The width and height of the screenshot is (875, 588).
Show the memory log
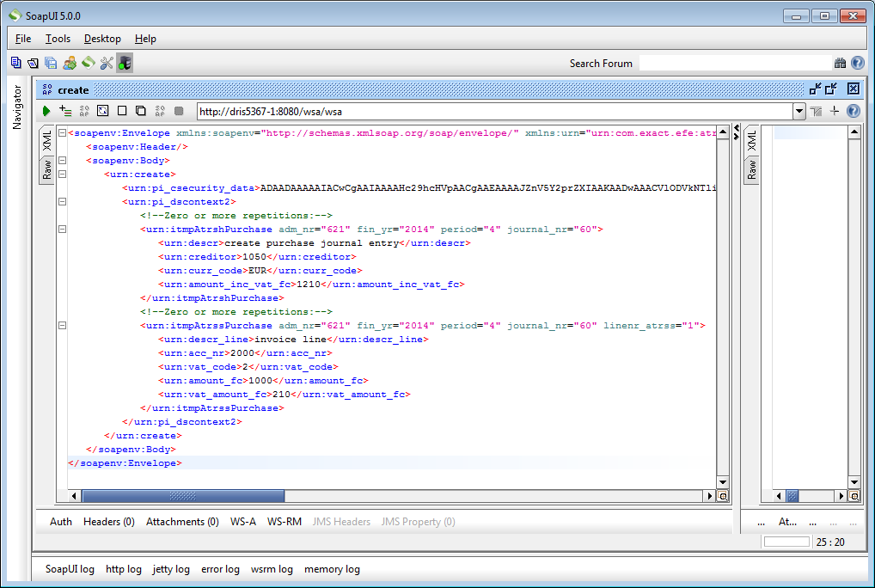[332, 569]
